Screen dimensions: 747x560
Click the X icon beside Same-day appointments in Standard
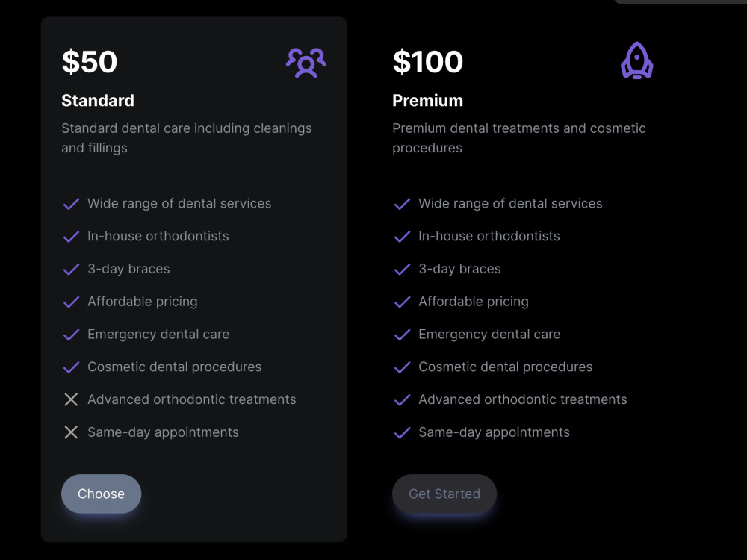click(x=71, y=432)
